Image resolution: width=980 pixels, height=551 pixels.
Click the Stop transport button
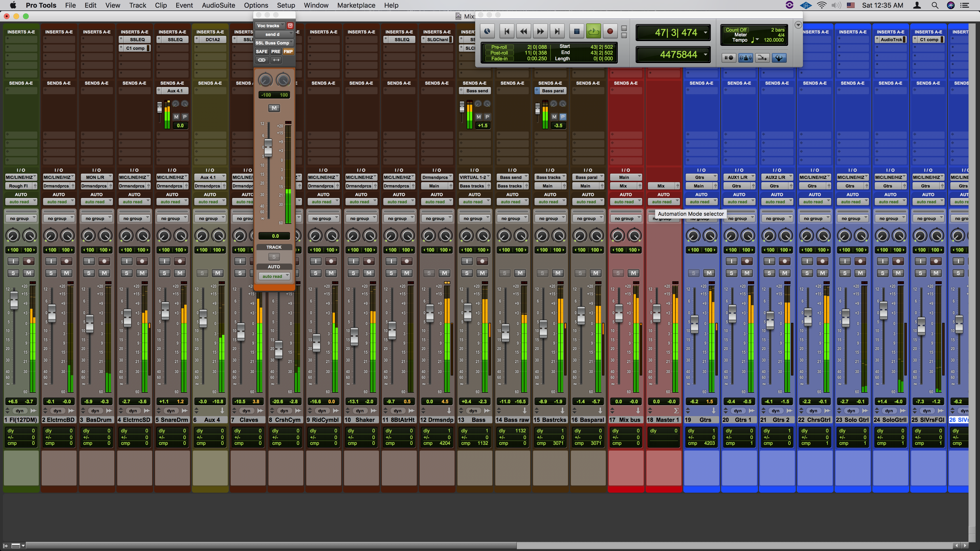[577, 32]
